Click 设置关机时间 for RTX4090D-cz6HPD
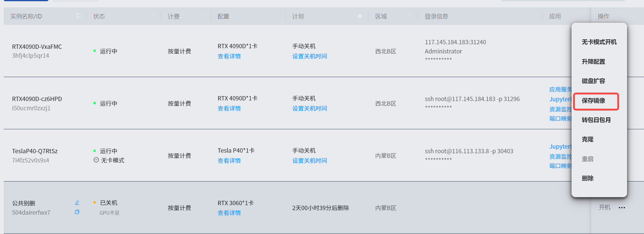 coord(309,108)
